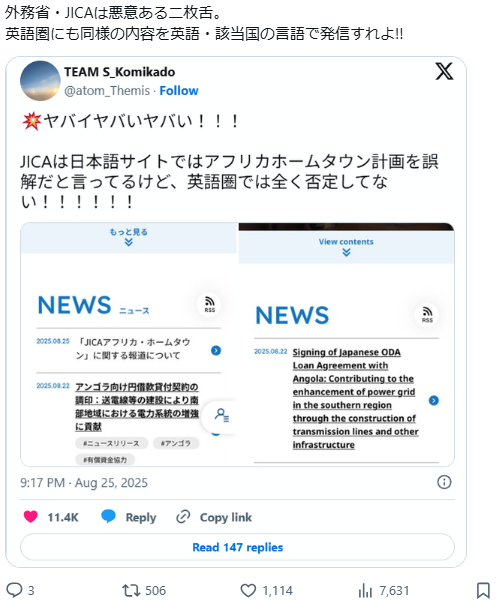This screenshot has height=601, width=496.
Task: Click the comment bubble with 3 replies
Action: tap(15, 590)
